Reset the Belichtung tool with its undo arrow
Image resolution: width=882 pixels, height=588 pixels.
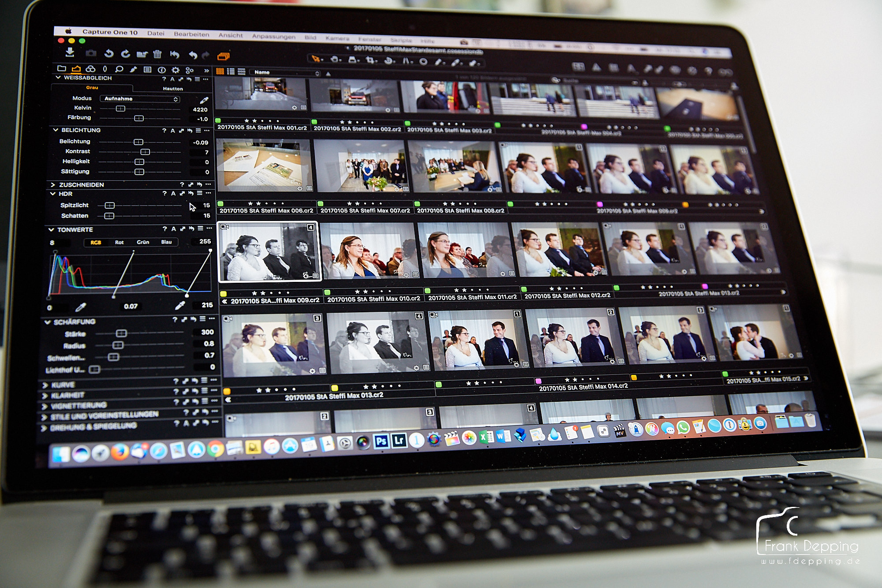190,131
